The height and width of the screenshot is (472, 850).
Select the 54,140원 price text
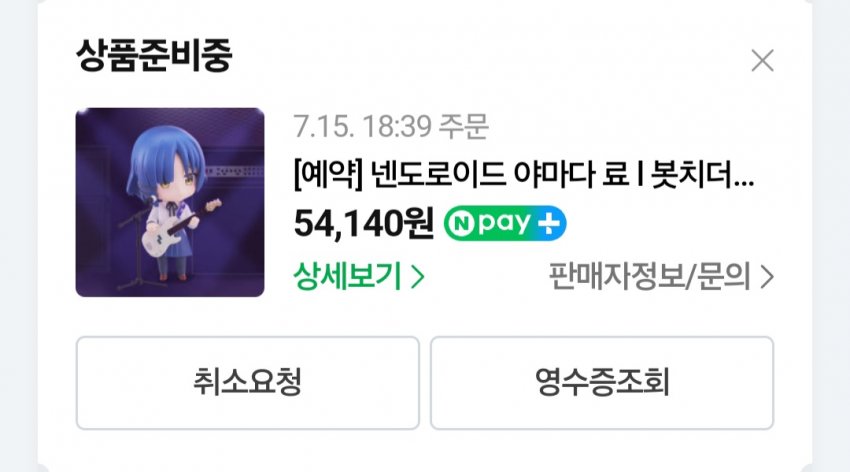click(363, 223)
